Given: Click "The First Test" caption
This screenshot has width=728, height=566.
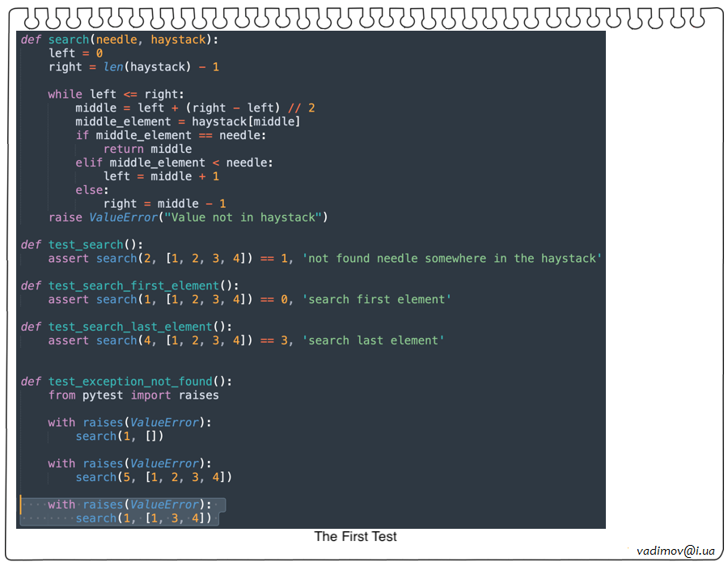Looking at the screenshot, I should [x=355, y=537].
